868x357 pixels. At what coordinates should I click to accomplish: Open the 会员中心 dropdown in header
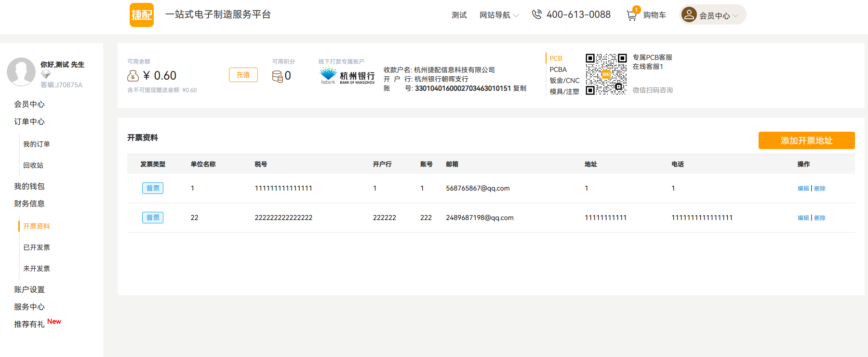click(x=713, y=15)
